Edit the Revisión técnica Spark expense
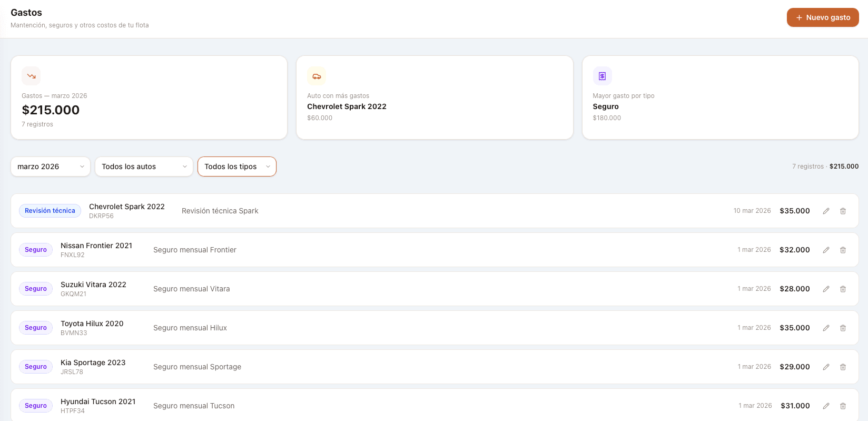 coord(826,211)
